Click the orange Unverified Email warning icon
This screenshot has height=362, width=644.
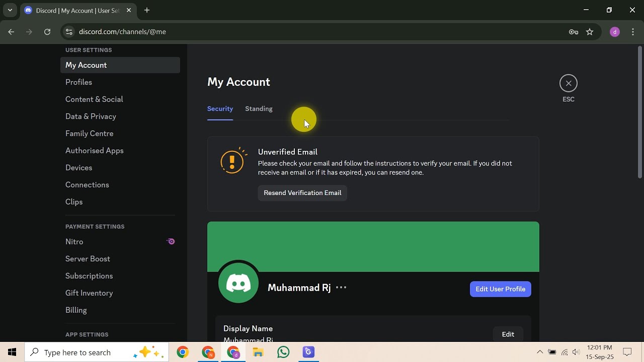click(233, 161)
